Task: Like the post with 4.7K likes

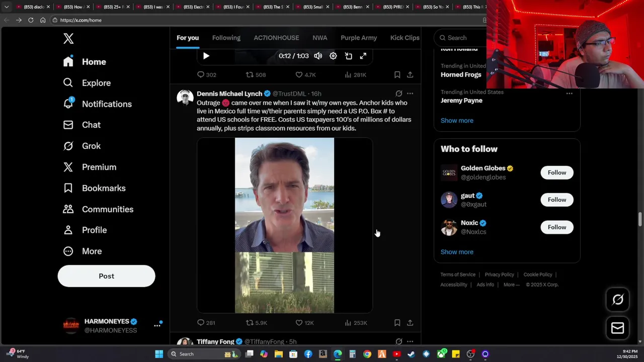Action: [x=305, y=75]
